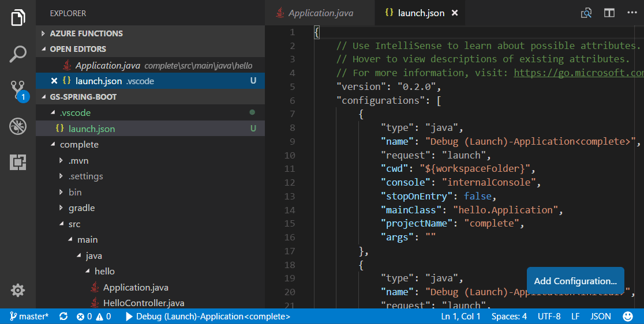Click the split editor icon
The height and width of the screenshot is (324, 644).
click(x=609, y=13)
